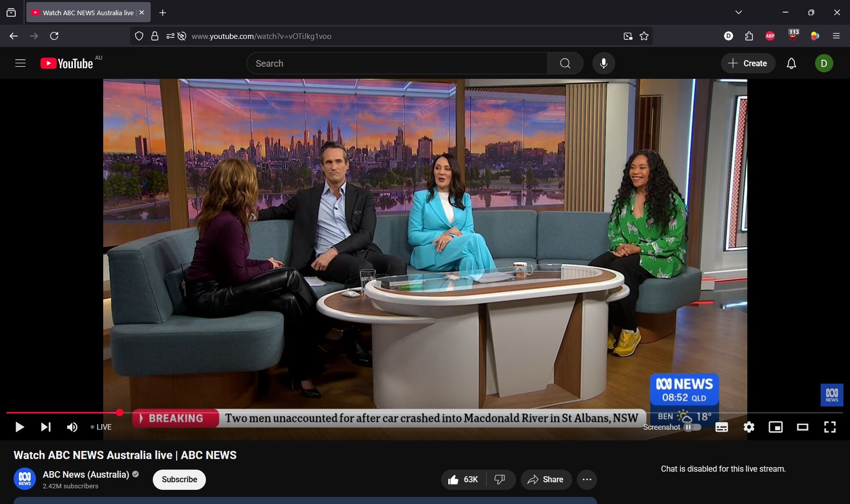
Task: Play the live video stream
Action: [19, 427]
